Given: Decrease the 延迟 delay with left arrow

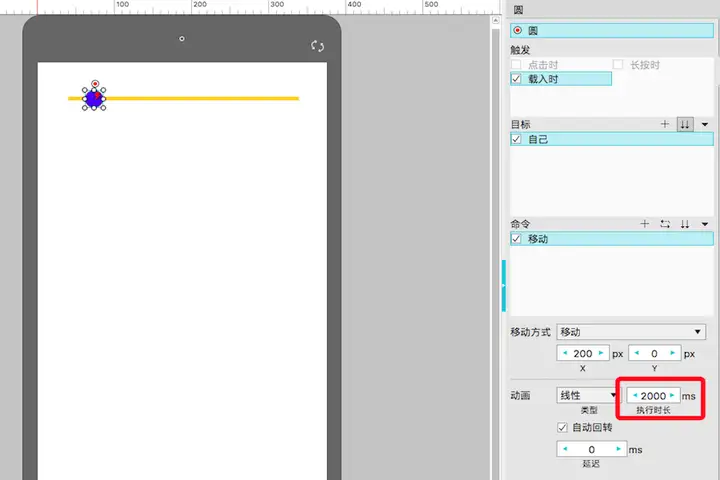Looking at the screenshot, I should point(565,449).
